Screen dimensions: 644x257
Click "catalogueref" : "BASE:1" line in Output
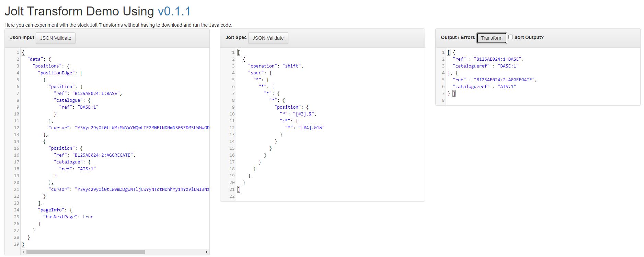pyautogui.click(x=486, y=66)
